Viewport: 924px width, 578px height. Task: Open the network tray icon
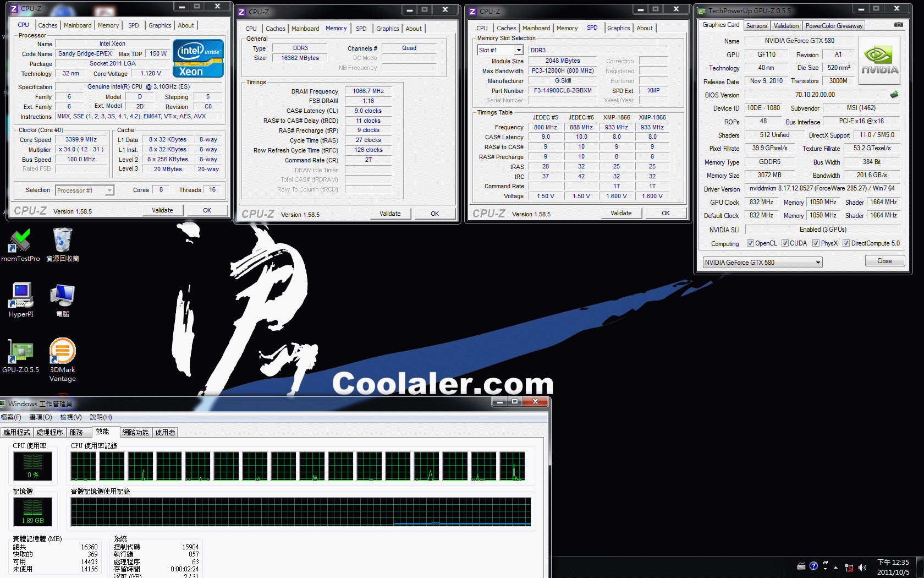[x=849, y=567]
